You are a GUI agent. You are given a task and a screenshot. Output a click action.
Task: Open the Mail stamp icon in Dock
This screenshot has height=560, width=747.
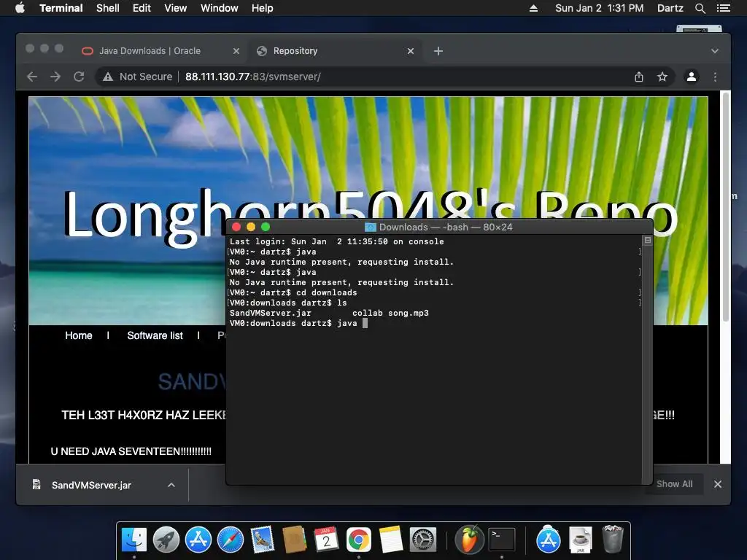[262, 540]
